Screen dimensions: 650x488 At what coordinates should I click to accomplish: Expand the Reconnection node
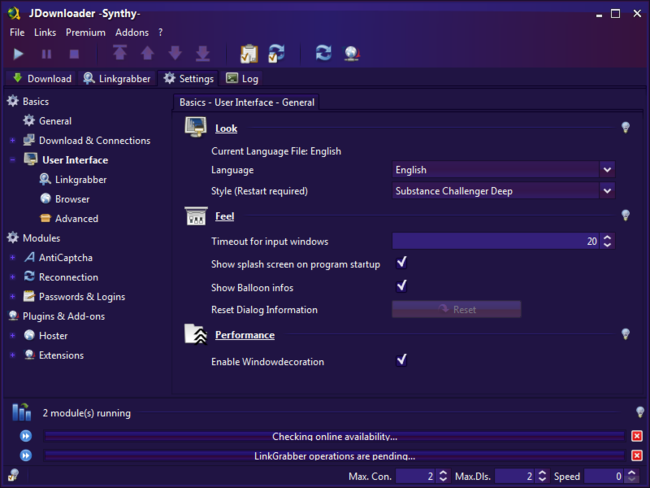[x=12, y=277]
